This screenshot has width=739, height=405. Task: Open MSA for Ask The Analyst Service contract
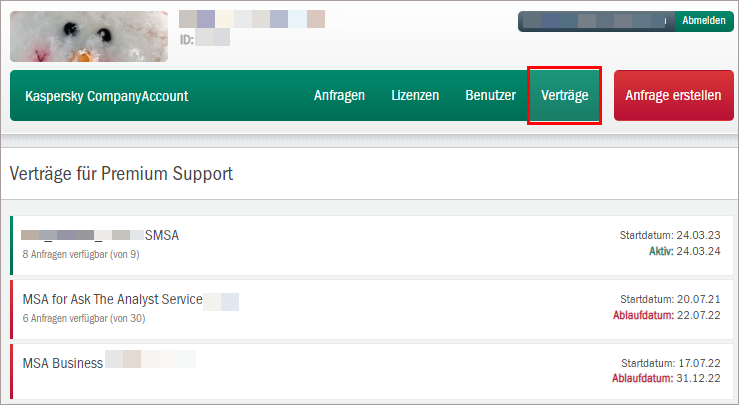tap(371, 309)
